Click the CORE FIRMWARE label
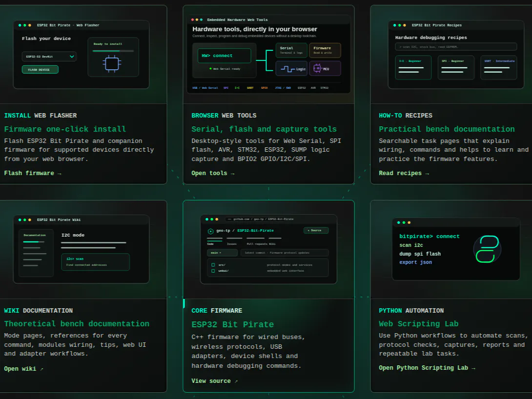Image resolution: width=532 pixels, height=399 pixels. click(x=217, y=311)
